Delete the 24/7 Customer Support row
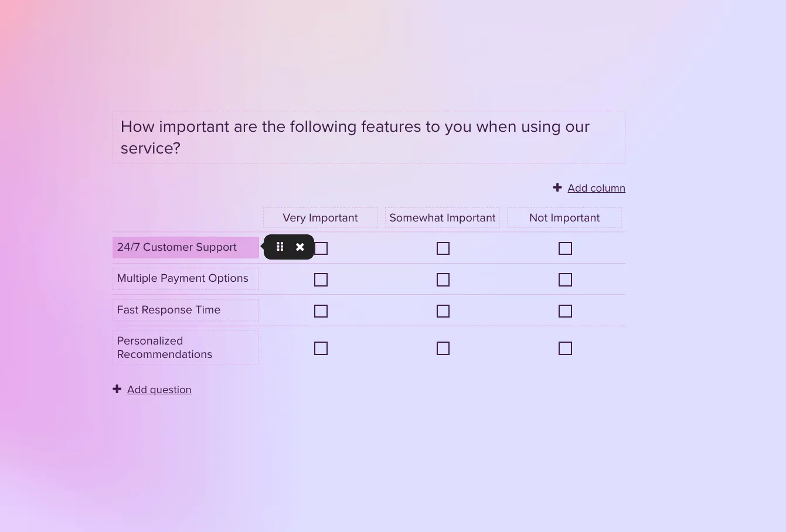This screenshot has height=532, width=786. (300, 247)
